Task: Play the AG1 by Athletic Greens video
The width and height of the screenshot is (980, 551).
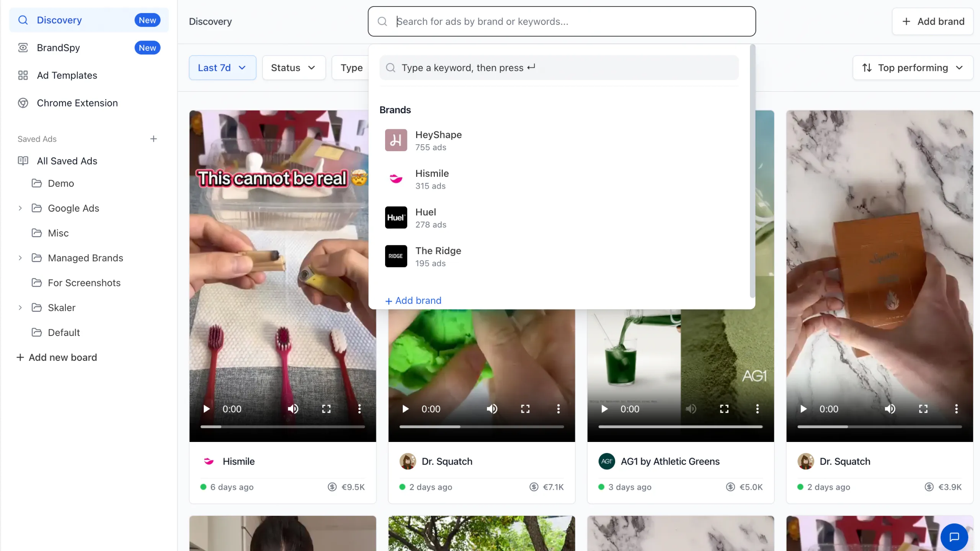Action: coord(605,409)
